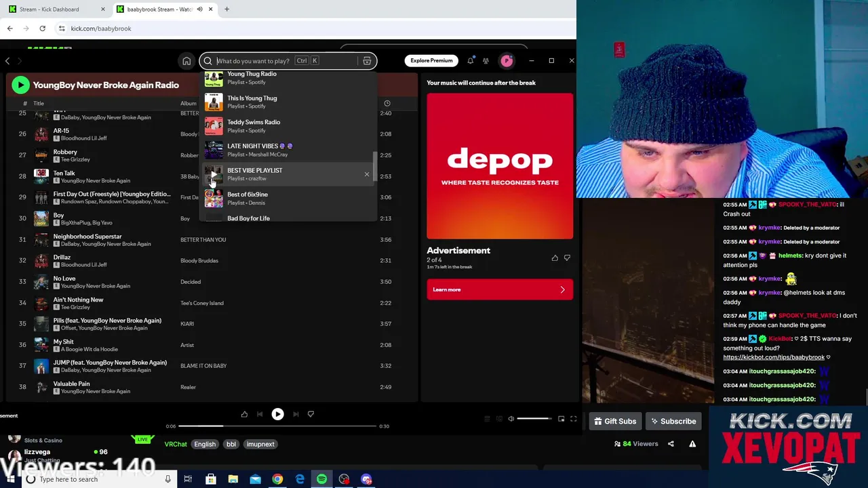
Task: Mute the baabybrook tab using speaker icon
Action: click(199, 9)
